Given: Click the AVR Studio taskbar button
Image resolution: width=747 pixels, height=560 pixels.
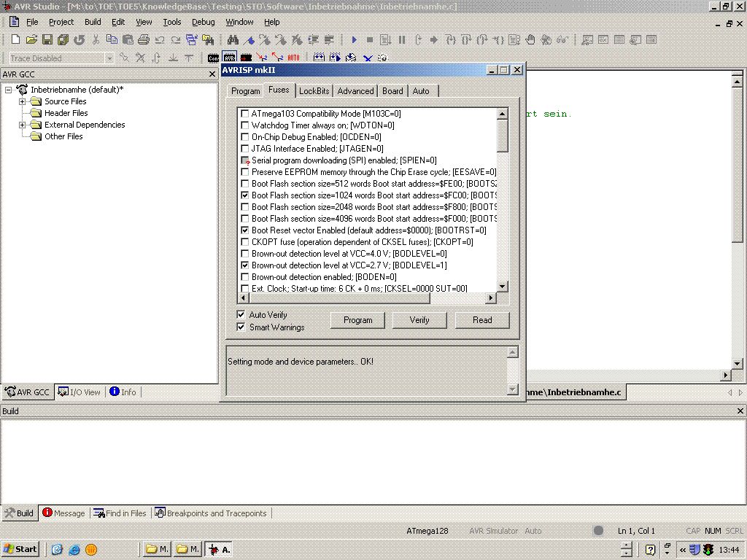Looking at the screenshot, I should [220, 549].
